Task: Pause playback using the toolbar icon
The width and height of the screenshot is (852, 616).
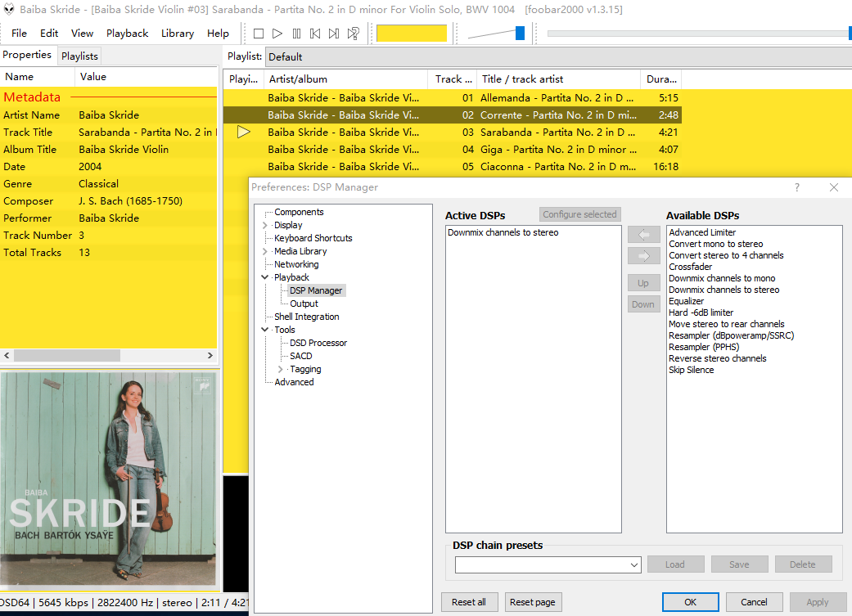Action: (296, 34)
